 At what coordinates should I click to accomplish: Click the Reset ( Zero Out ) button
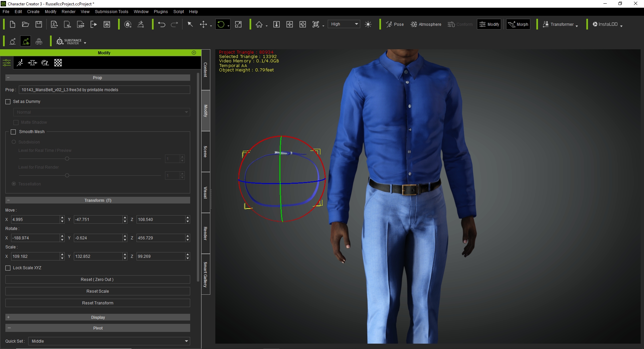(98, 279)
